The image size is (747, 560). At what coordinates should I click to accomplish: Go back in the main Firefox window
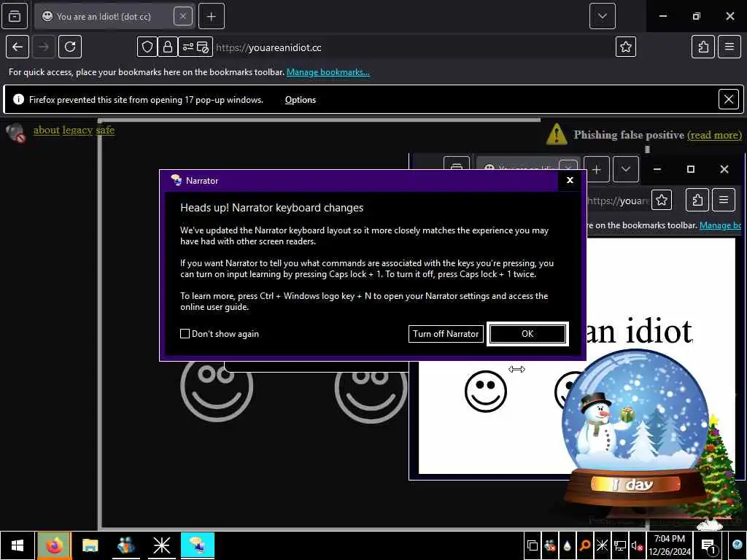pyautogui.click(x=18, y=47)
